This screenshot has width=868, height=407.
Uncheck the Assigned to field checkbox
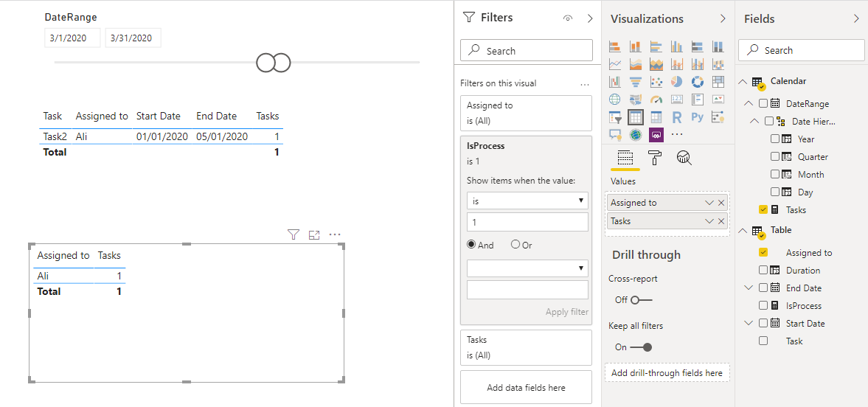(763, 252)
